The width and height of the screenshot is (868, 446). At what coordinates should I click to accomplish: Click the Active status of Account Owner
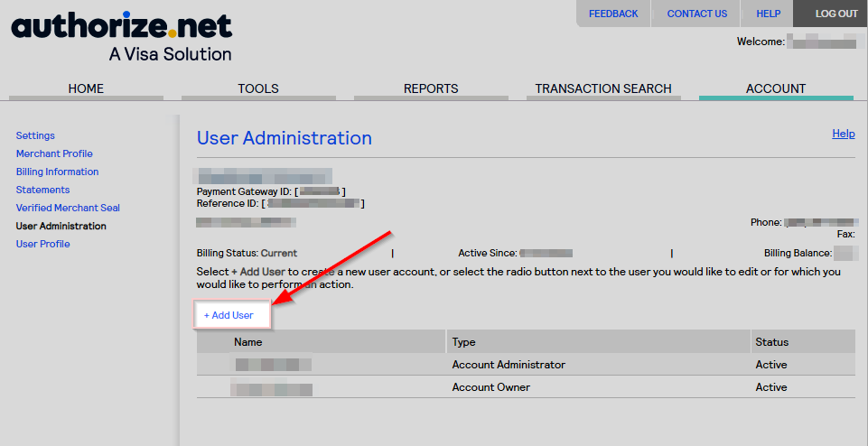pos(771,387)
